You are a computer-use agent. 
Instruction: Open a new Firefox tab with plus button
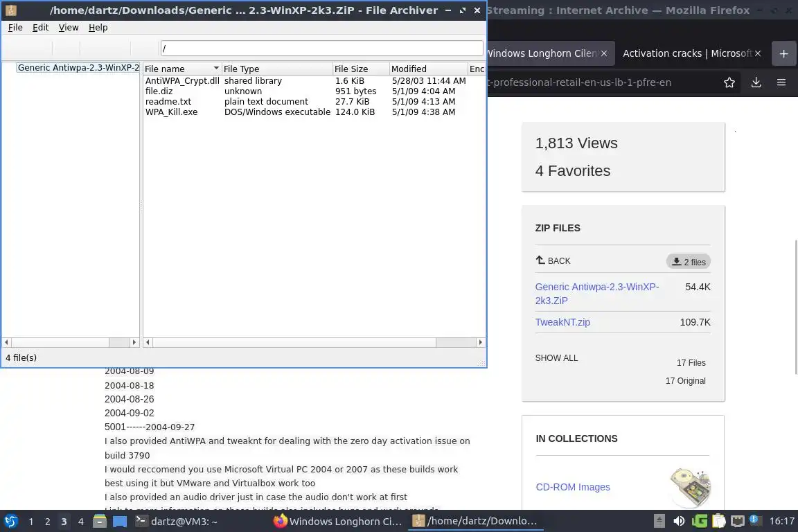coord(783,53)
